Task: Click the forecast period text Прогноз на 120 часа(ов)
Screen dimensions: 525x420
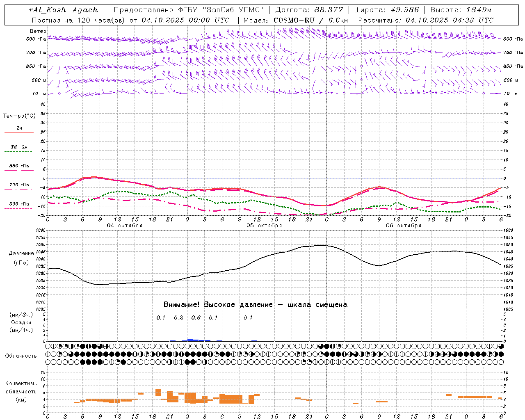Action: (79, 20)
